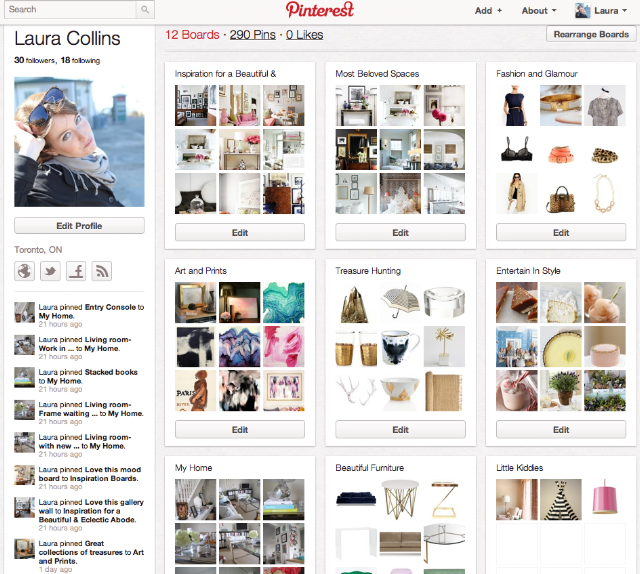
Task: Open the Laura account dropdown
Action: (x=610, y=11)
